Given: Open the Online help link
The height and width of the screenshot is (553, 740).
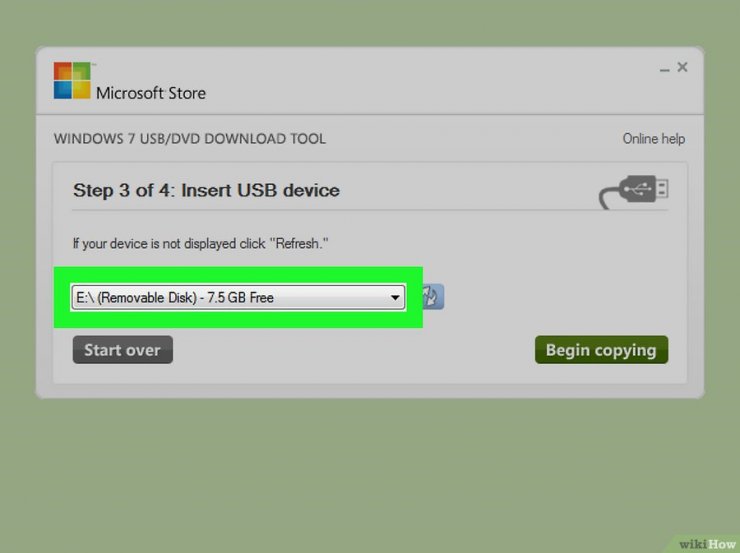Looking at the screenshot, I should [654, 139].
